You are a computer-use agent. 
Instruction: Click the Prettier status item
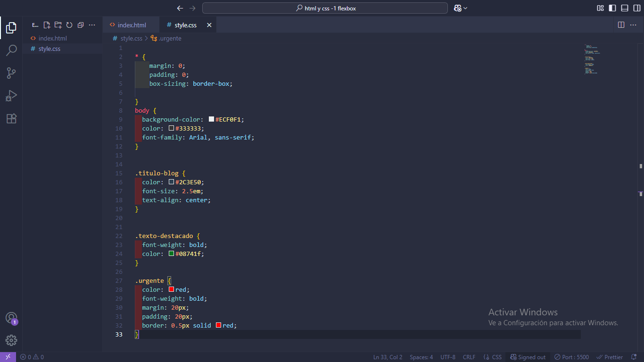(610, 357)
